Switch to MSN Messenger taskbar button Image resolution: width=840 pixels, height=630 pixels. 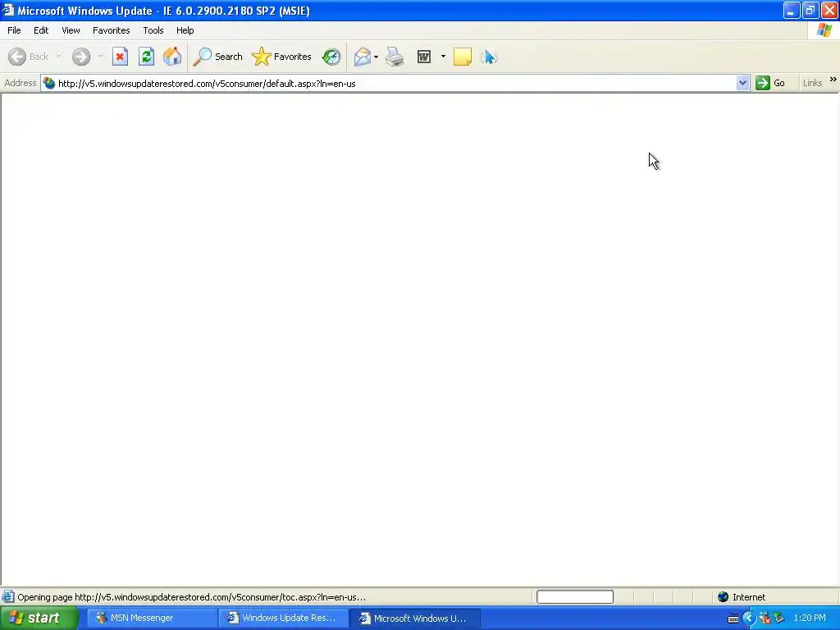(x=152, y=619)
